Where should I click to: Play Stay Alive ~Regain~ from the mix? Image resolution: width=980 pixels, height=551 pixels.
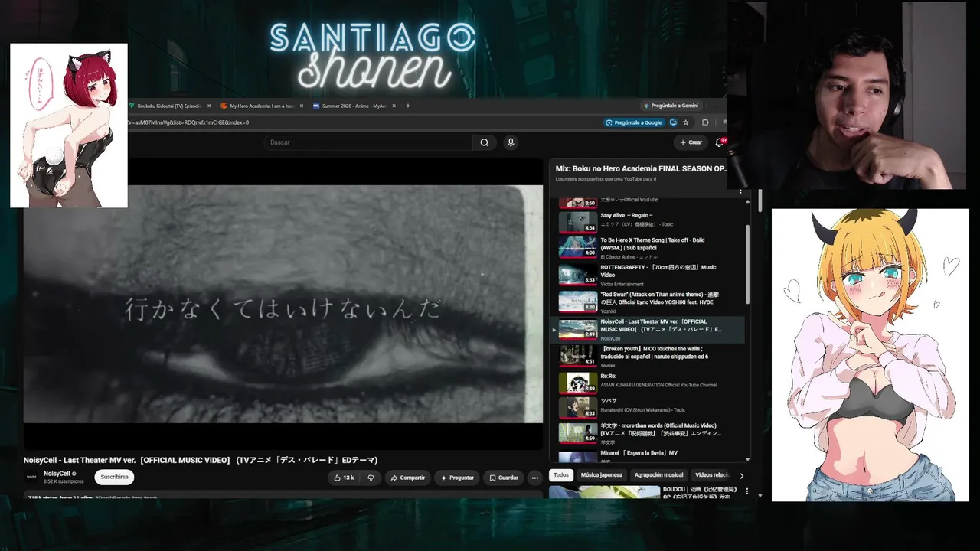coord(646,221)
